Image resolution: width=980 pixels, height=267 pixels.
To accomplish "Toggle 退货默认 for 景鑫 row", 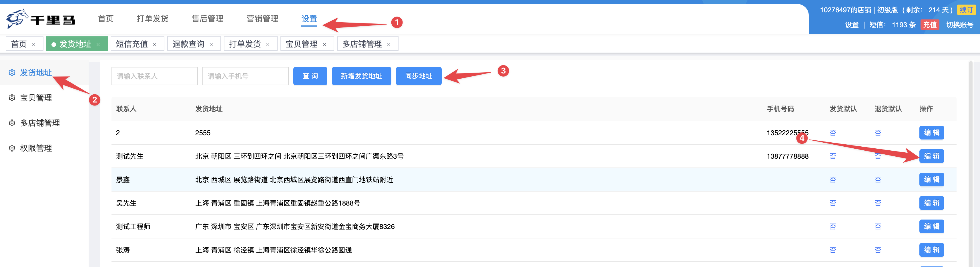I will pyautogui.click(x=878, y=180).
